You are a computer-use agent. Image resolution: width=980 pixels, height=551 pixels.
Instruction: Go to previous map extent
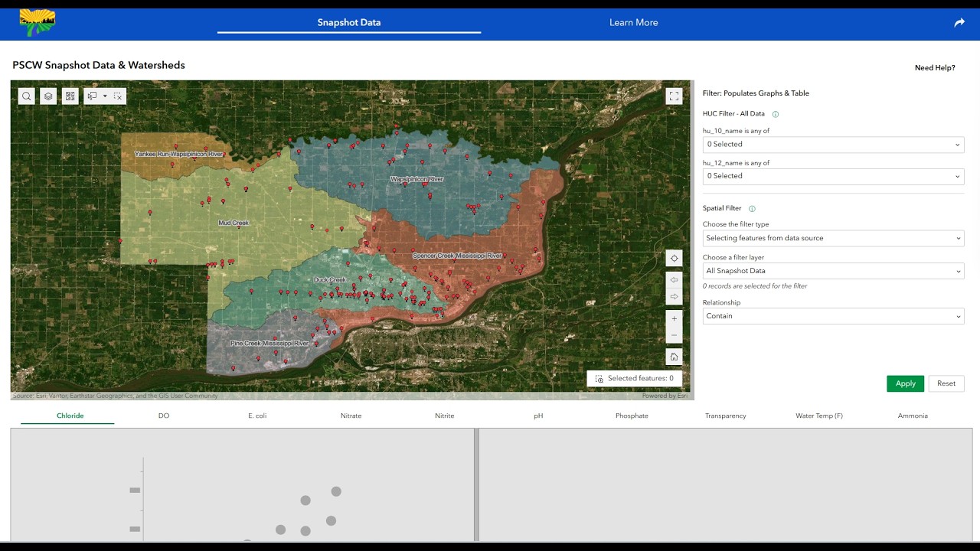(674, 280)
